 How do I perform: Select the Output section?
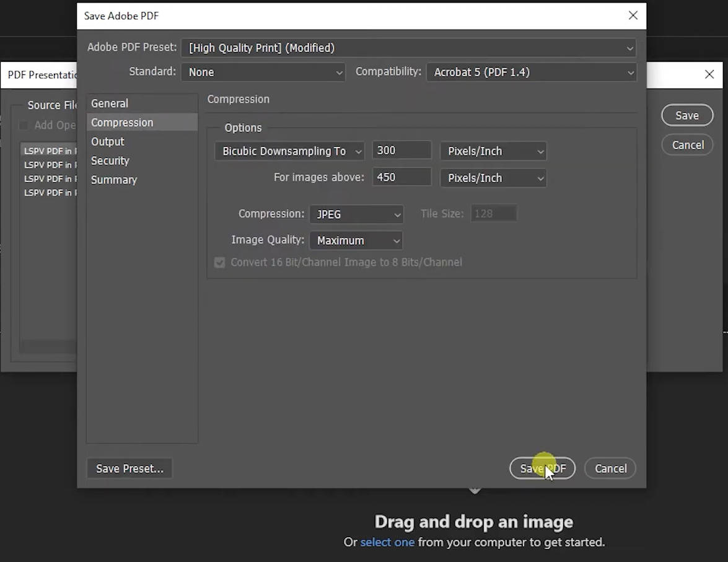click(x=142, y=142)
